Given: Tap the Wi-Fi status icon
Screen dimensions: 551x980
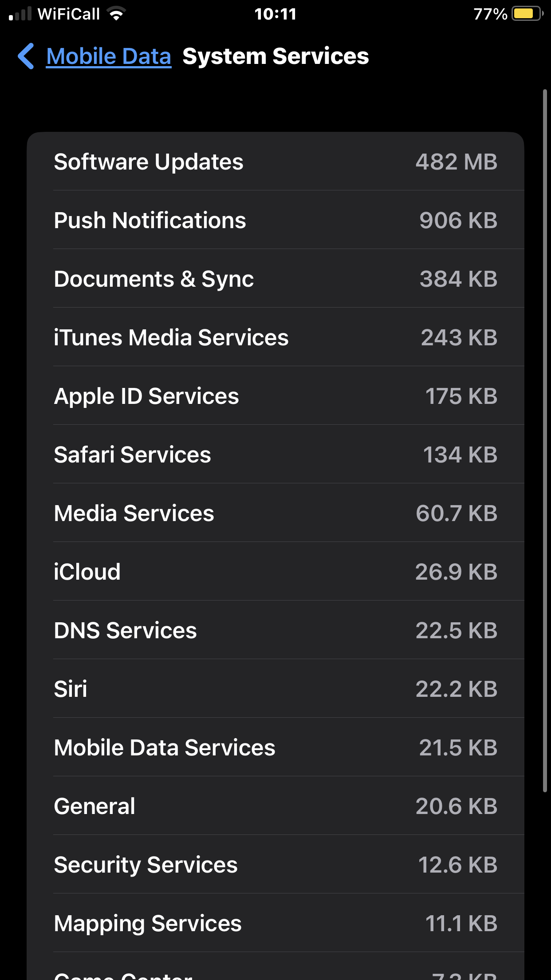Looking at the screenshot, I should [117, 14].
